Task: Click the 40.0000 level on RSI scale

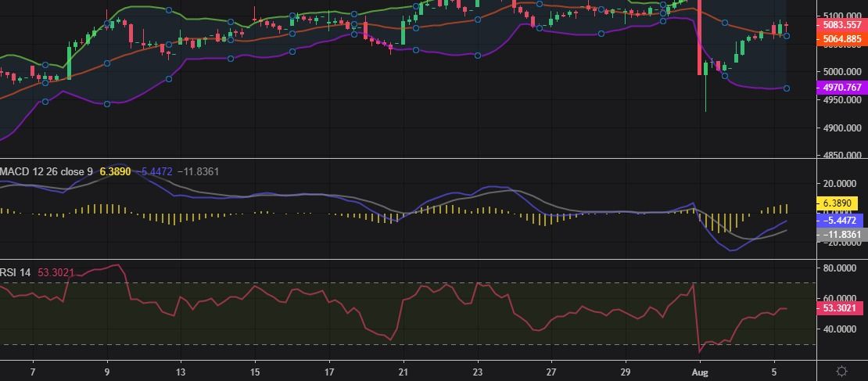Action: click(840, 329)
